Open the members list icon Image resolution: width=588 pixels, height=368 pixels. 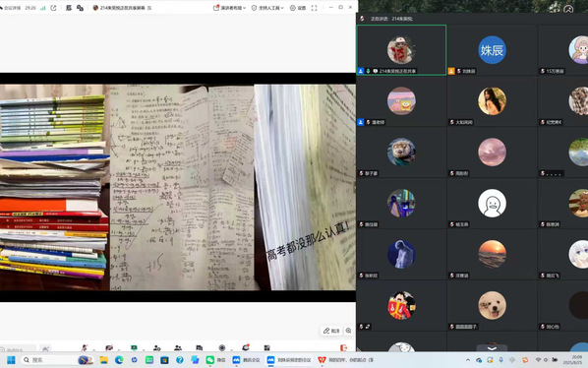coord(178,347)
